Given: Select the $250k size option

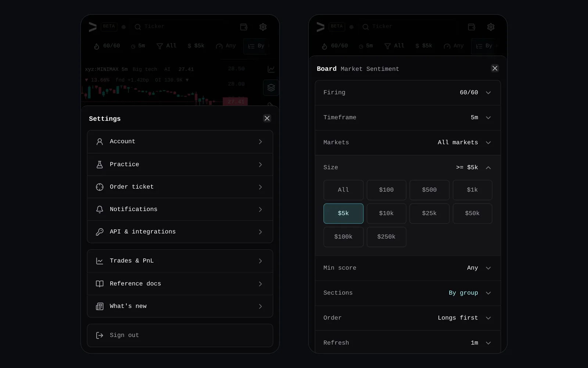Looking at the screenshot, I should pyautogui.click(x=386, y=237).
